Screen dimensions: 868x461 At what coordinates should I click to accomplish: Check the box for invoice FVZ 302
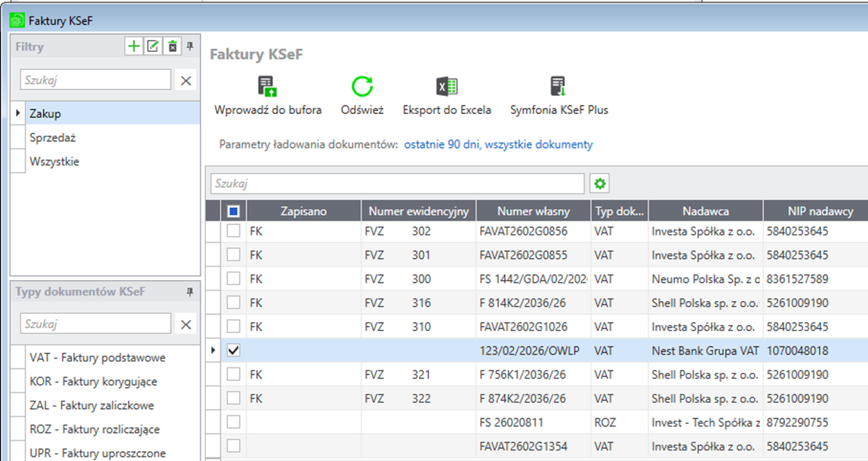[233, 231]
